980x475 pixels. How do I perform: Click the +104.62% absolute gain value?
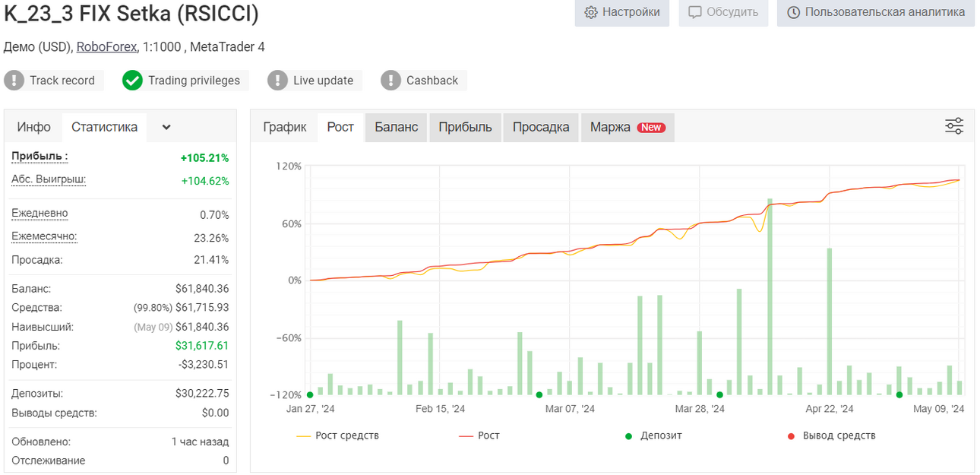pyautogui.click(x=204, y=181)
